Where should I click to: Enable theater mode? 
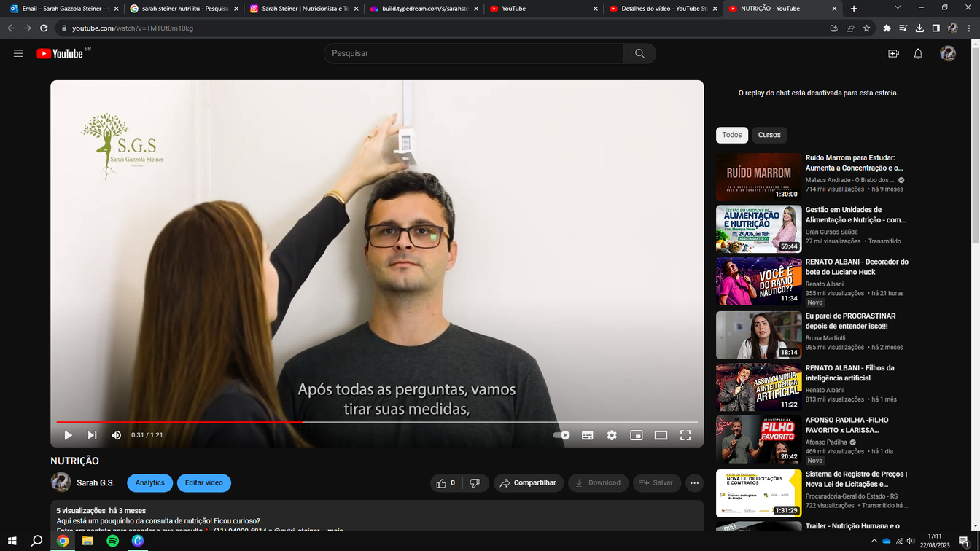(x=661, y=435)
